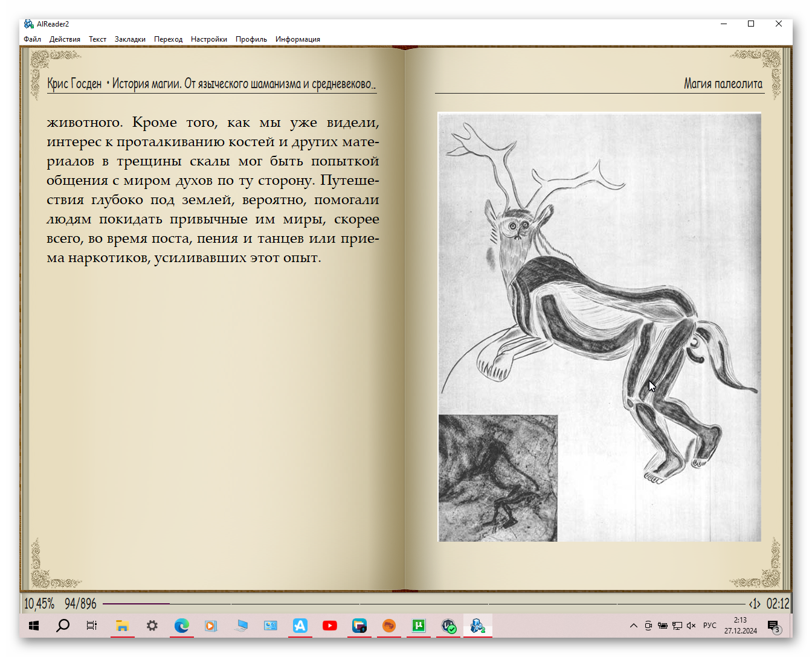Image resolution: width=812 pixels, height=657 pixels.
Task: Open the blue letter A app on taskbar
Action: click(300, 626)
